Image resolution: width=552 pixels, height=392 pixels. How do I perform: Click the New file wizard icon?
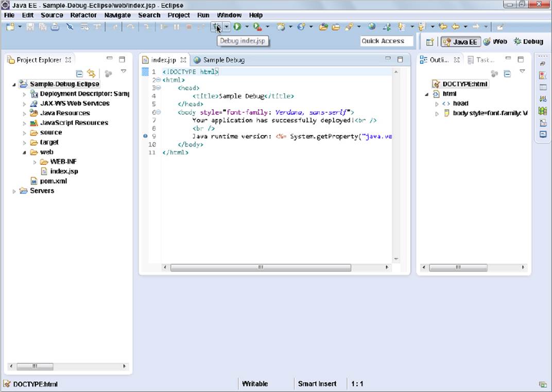(10, 27)
